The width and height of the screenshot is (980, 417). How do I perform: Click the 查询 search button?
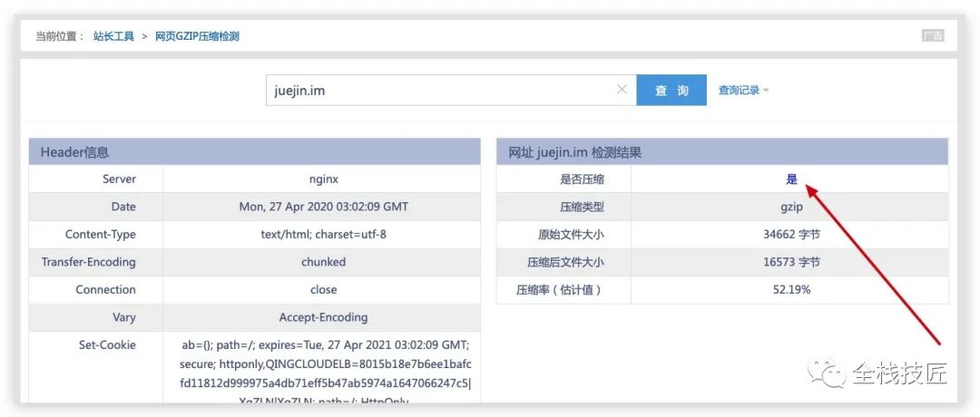(671, 90)
